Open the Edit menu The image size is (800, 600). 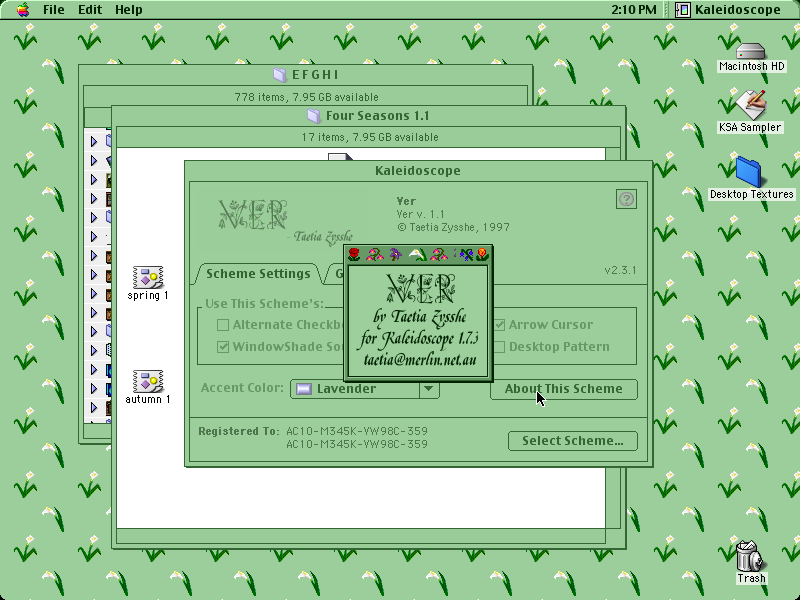coord(90,9)
